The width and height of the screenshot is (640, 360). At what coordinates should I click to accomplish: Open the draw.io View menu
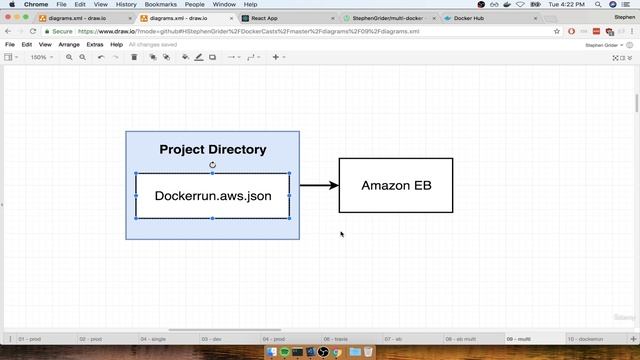(x=45, y=44)
